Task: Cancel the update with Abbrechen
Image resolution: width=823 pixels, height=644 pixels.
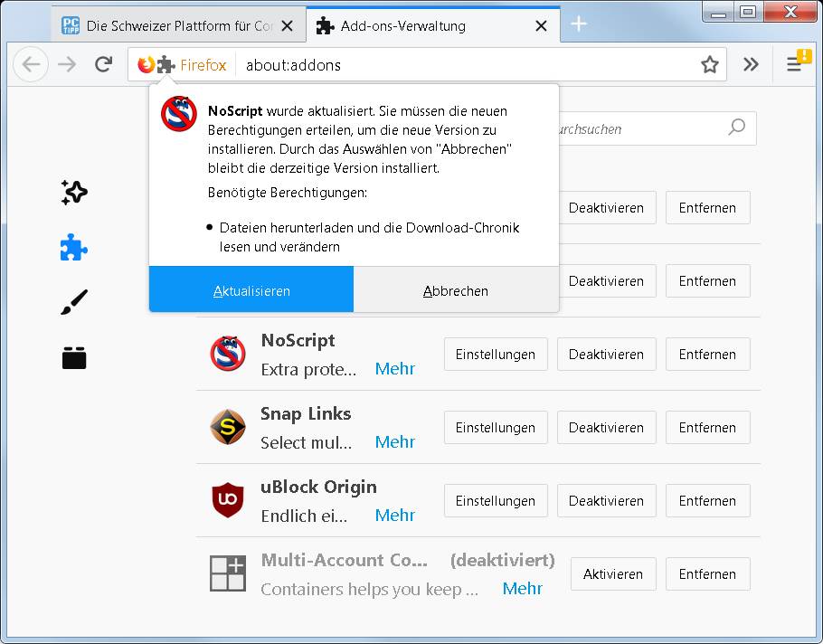Action: tap(457, 291)
